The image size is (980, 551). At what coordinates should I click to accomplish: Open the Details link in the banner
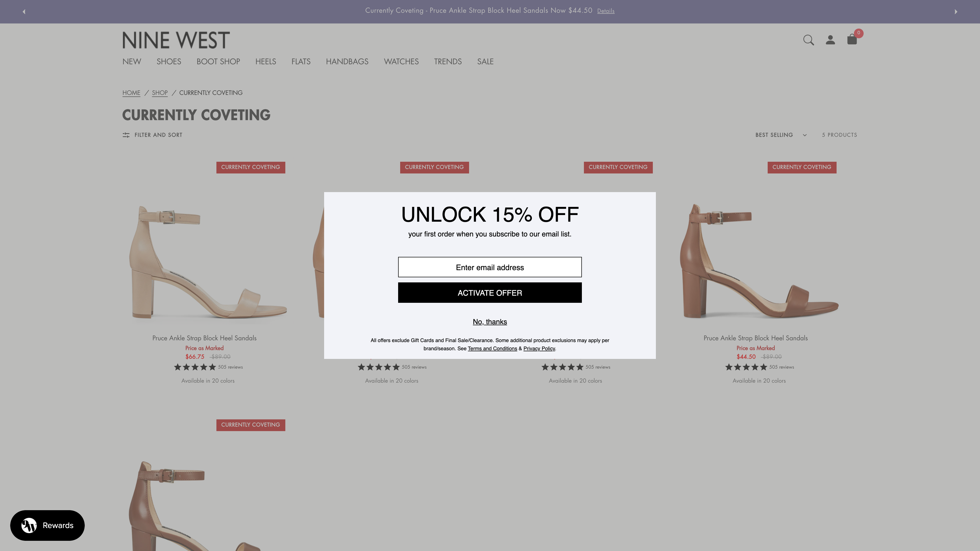[605, 11]
